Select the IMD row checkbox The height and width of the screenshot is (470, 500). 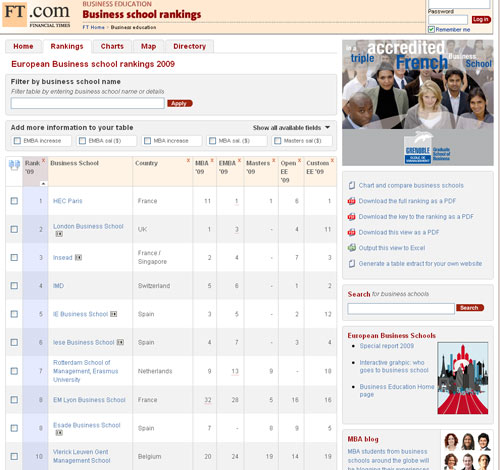click(14, 286)
